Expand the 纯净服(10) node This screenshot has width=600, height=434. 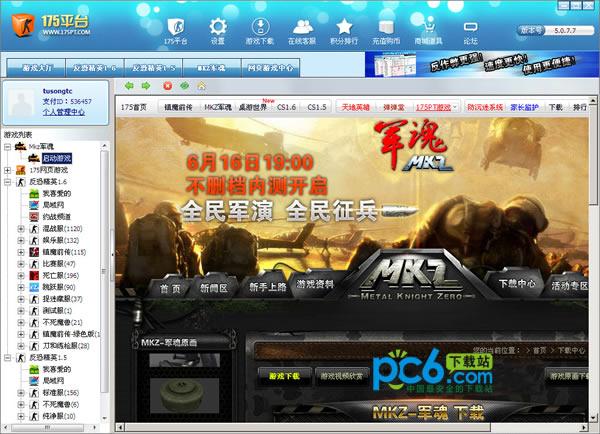click(21, 416)
